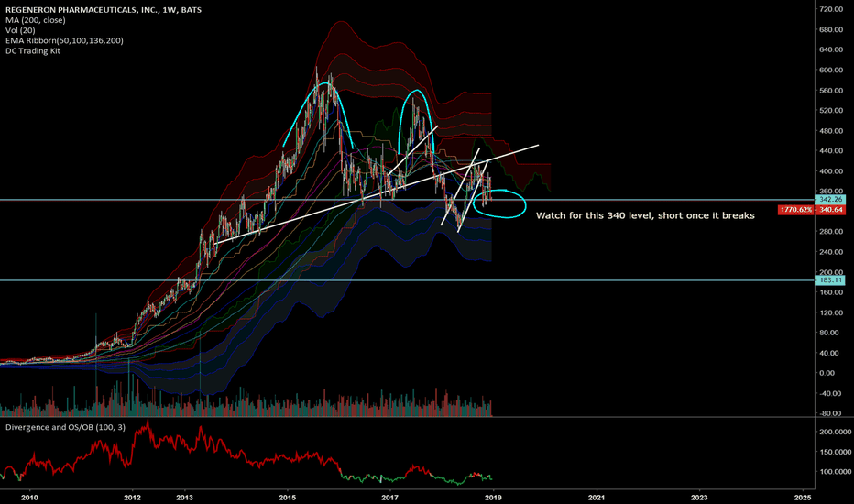
Task: Select the cyan ellipse drawn near 340 level
Action: (x=500, y=203)
